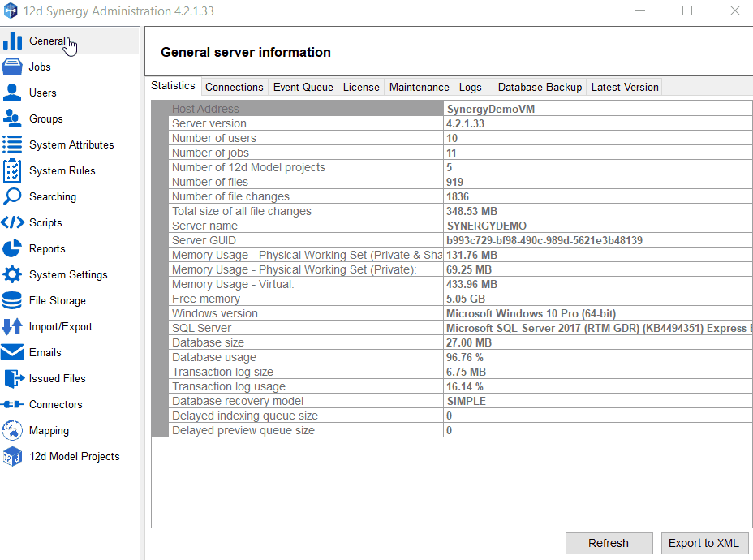Open the Latest Version tab
This screenshot has width=753, height=560.
625,87
